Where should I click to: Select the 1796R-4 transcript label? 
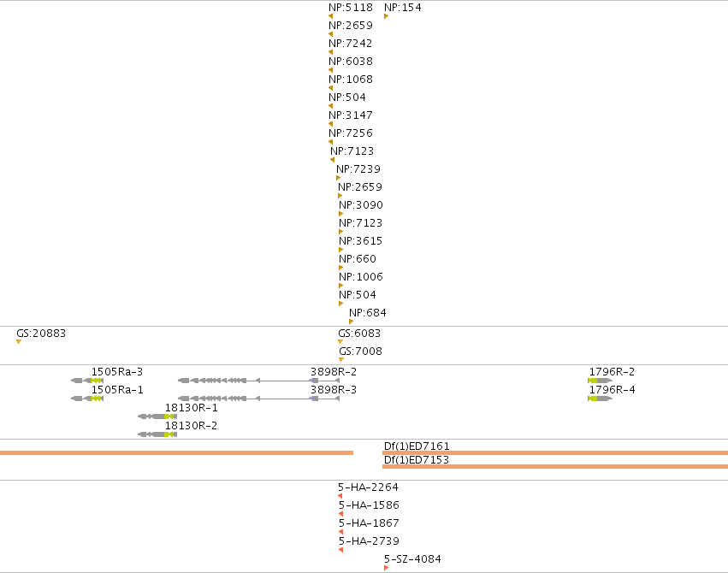[612, 390]
